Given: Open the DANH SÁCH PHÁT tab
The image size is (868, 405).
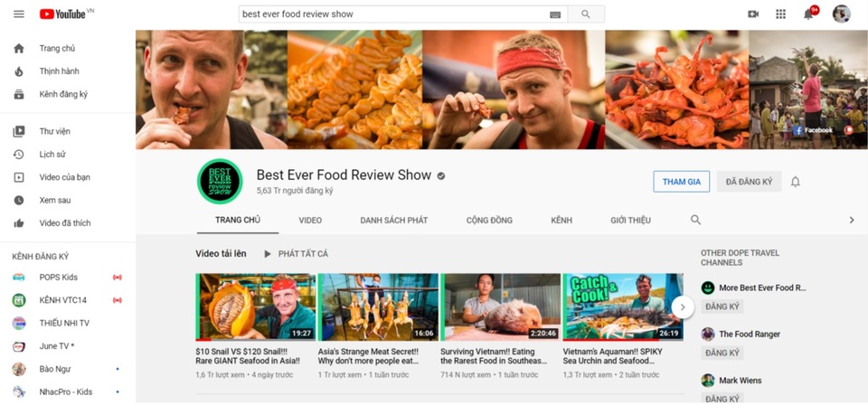Looking at the screenshot, I should 394,221.
